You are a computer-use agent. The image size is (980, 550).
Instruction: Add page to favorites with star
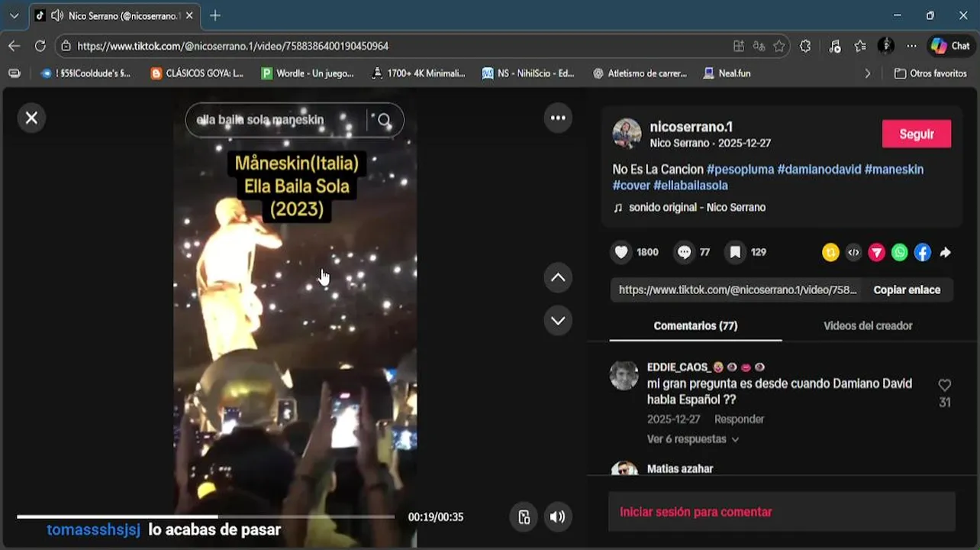[x=779, y=46]
